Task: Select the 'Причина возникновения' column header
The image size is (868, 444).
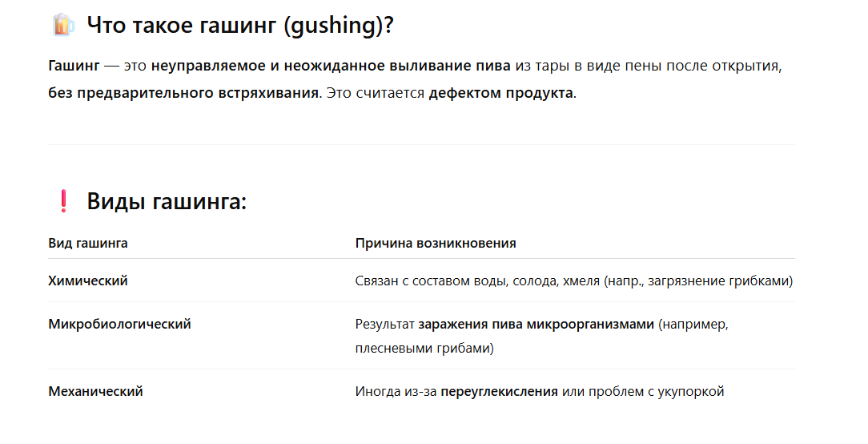Action: pyautogui.click(x=436, y=244)
